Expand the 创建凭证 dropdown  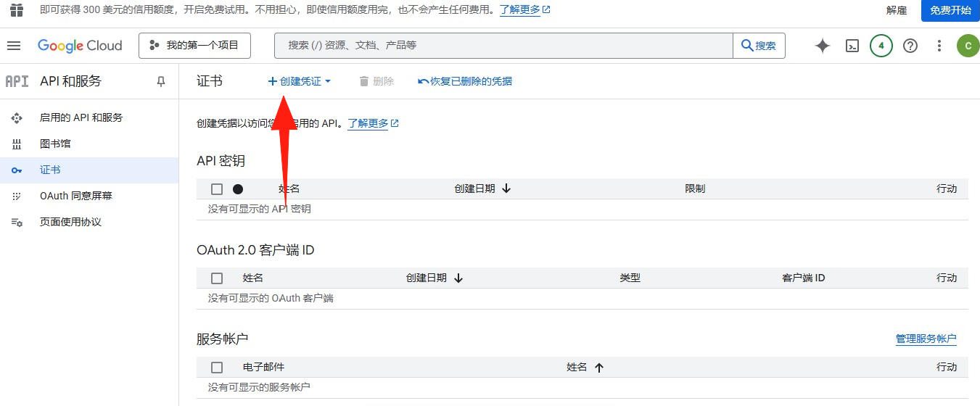(300, 82)
